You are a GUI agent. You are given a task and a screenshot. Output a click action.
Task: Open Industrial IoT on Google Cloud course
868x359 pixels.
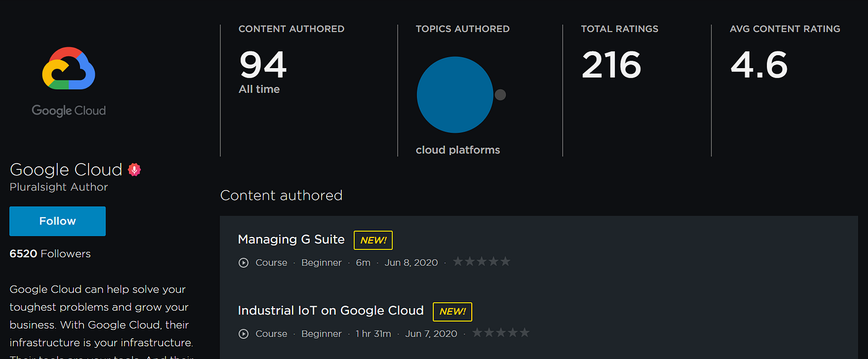pyautogui.click(x=330, y=311)
